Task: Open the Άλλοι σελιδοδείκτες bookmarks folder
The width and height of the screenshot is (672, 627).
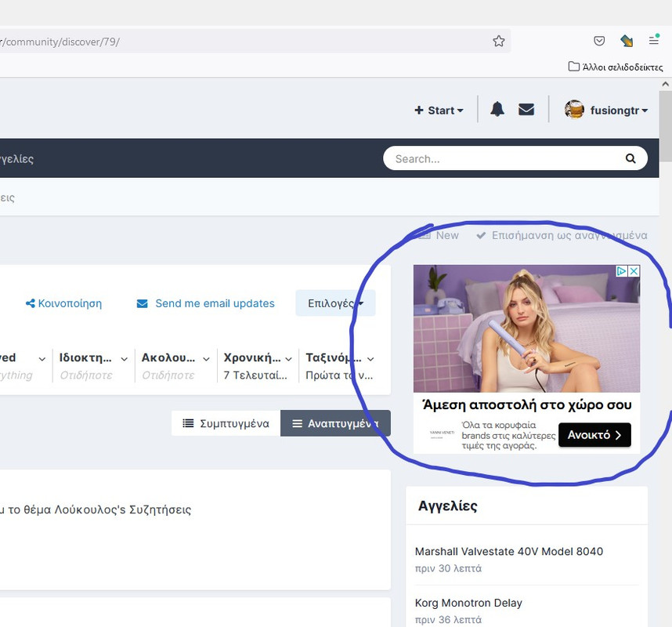Action: (616, 67)
